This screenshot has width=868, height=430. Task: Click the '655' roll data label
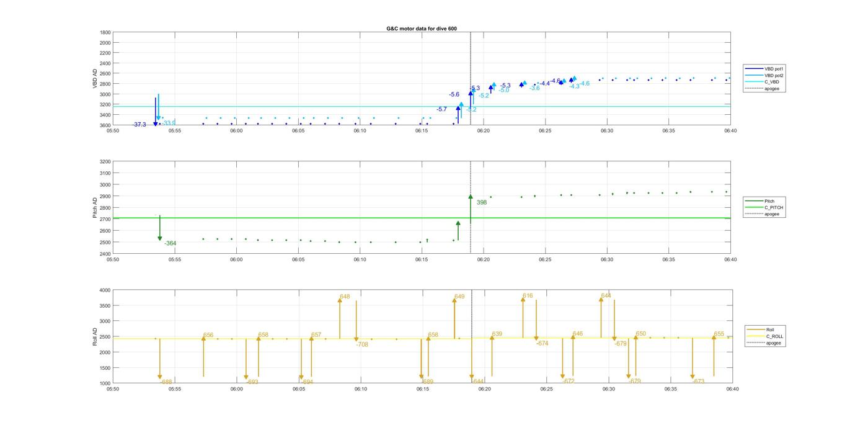(x=719, y=334)
